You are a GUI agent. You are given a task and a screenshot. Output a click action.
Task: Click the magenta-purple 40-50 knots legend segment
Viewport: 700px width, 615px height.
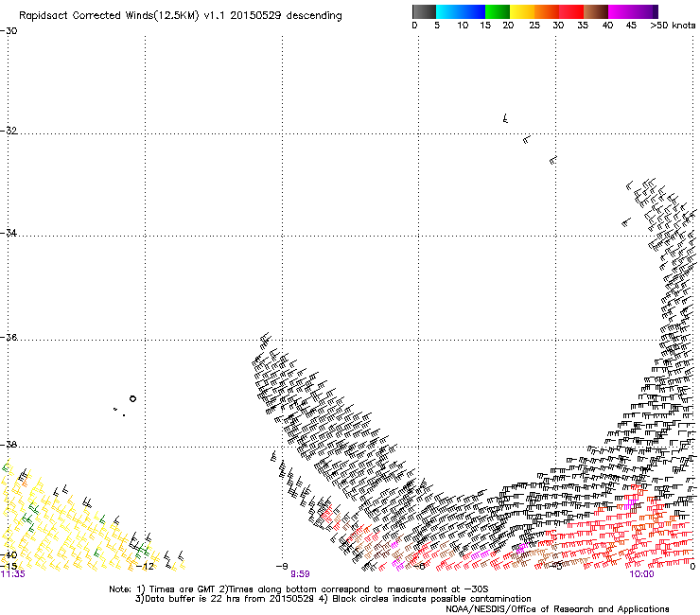pos(633,11)
